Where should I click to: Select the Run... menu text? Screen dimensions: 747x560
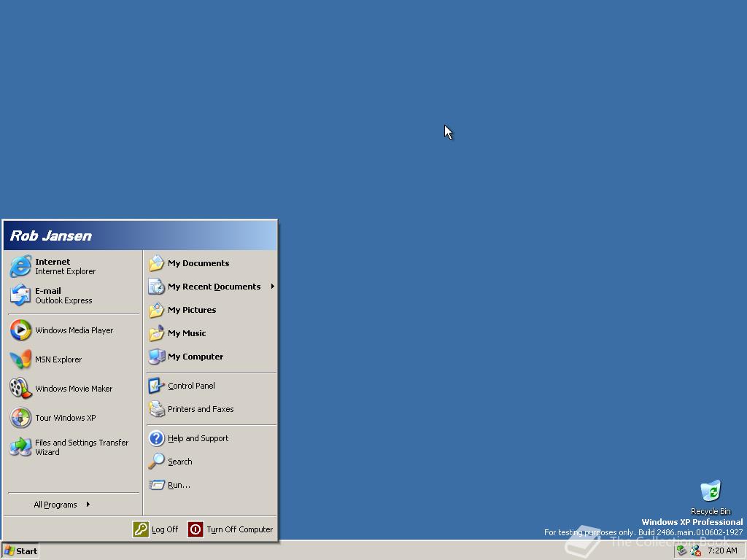click(179, 485)
